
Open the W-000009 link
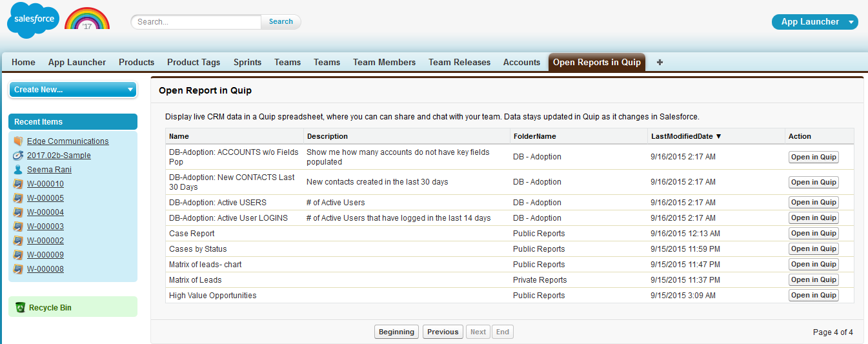pyautogui.click(x=45, y=255)
